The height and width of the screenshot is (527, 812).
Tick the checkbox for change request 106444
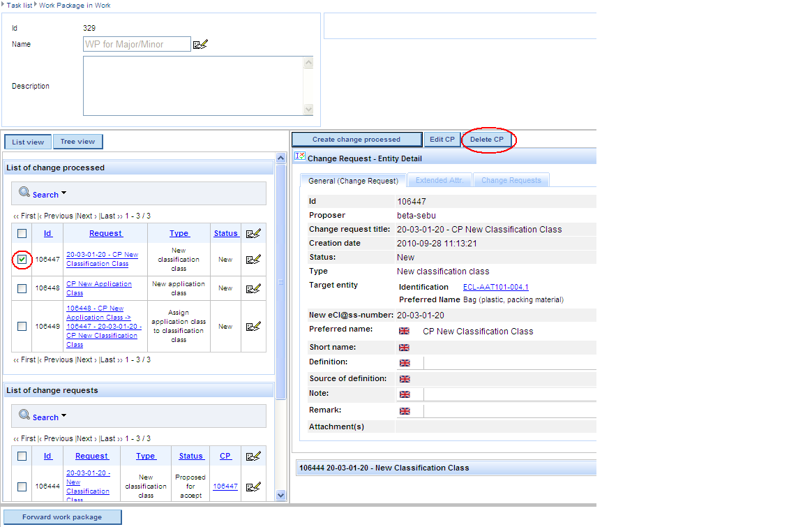(22, 487)
